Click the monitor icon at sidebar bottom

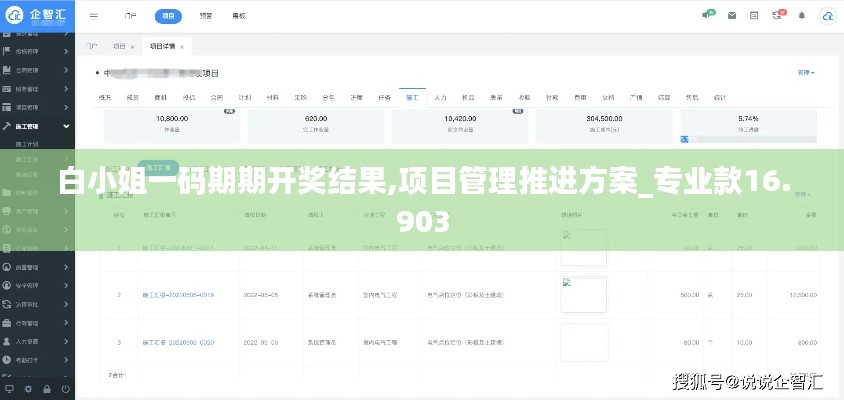(9, 389)
